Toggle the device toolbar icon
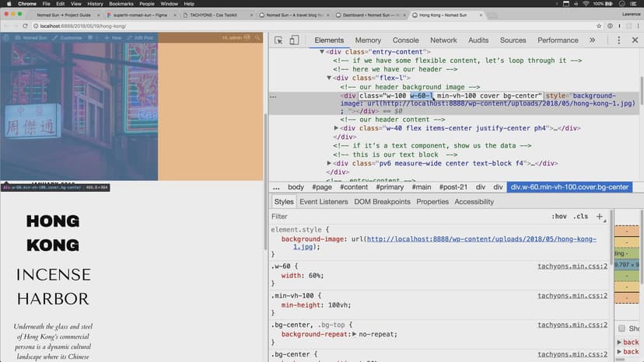This screenshot has height=362, width=644. (x=295, y=40)
